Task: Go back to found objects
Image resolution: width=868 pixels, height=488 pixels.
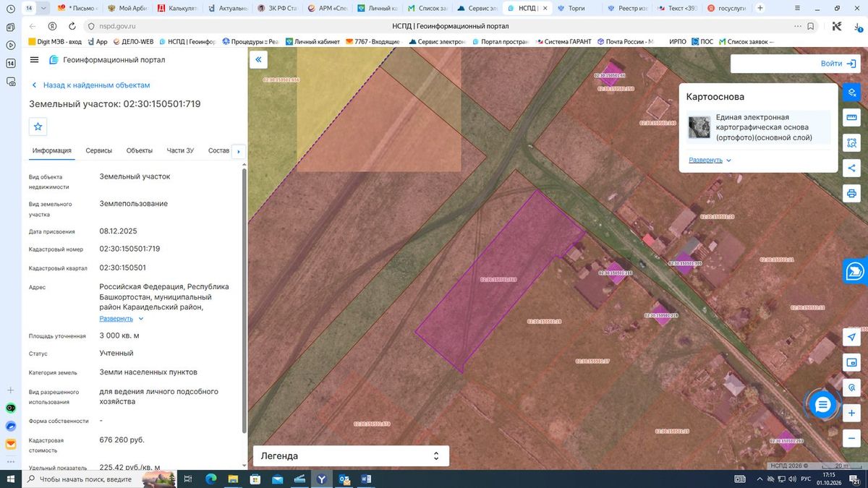Action: click(90, 85)
